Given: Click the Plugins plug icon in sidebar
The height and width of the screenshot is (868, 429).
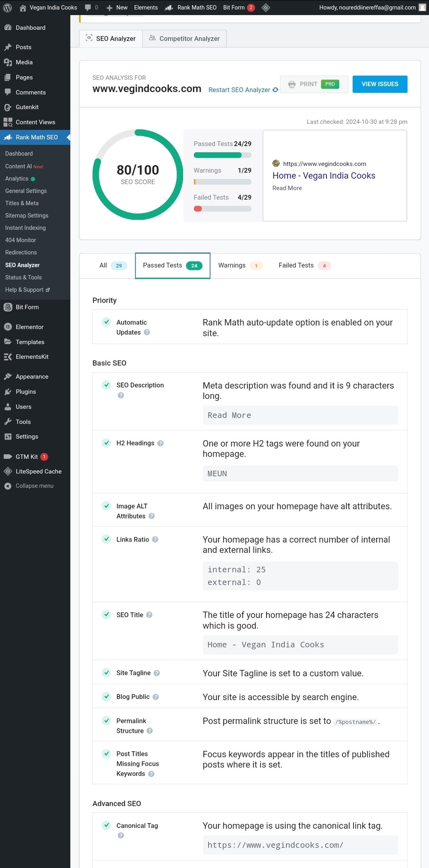Looking at the screenshot, I should click(x=8, y=392).
